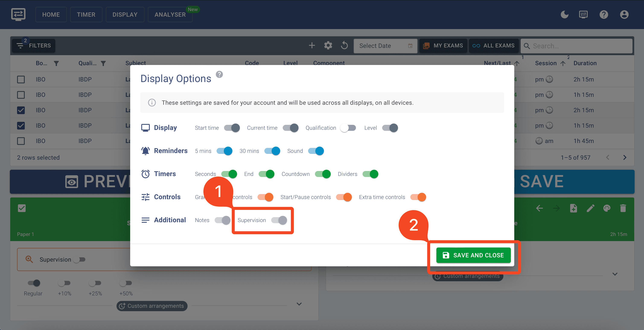Click the user profile account icon

624,14
